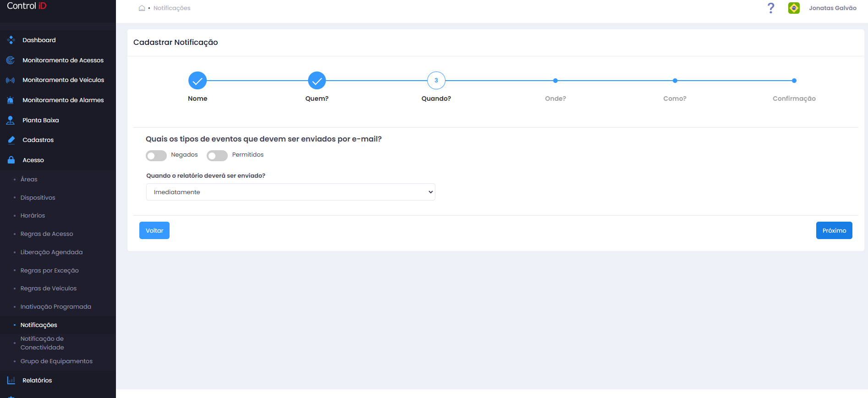Open Dashboard menu item

pyautogui.click(x=58, y=40)
